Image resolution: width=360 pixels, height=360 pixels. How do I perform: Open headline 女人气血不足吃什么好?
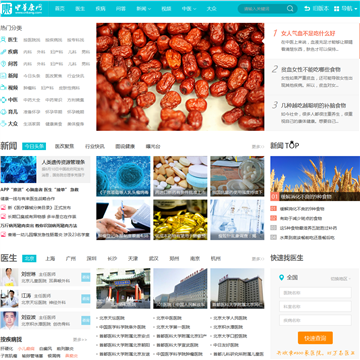coord(308,33)
